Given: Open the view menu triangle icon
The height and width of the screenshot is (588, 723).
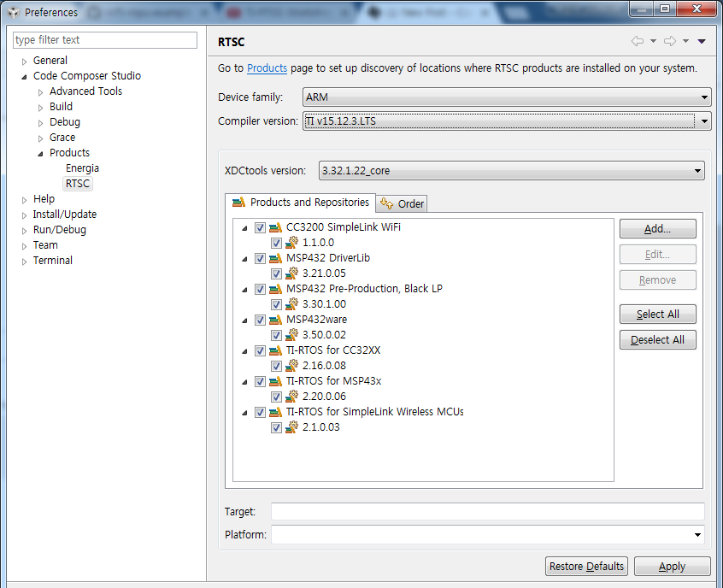Looking at the screenshot, I should 702,42.
